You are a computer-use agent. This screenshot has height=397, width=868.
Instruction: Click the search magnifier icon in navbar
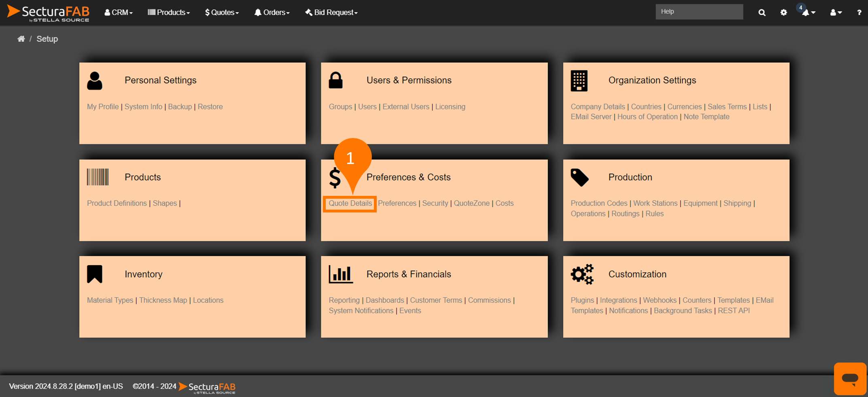(762, 13)
